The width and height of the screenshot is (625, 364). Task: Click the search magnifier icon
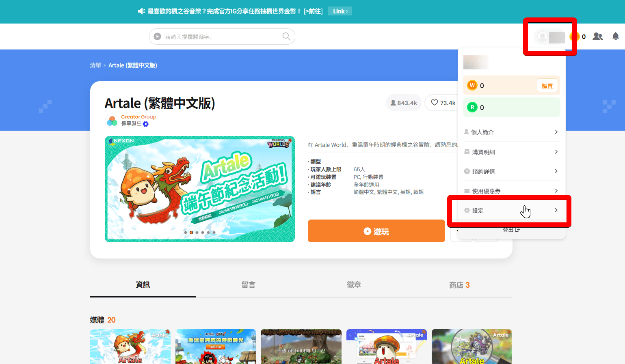[x=286, y=37]
